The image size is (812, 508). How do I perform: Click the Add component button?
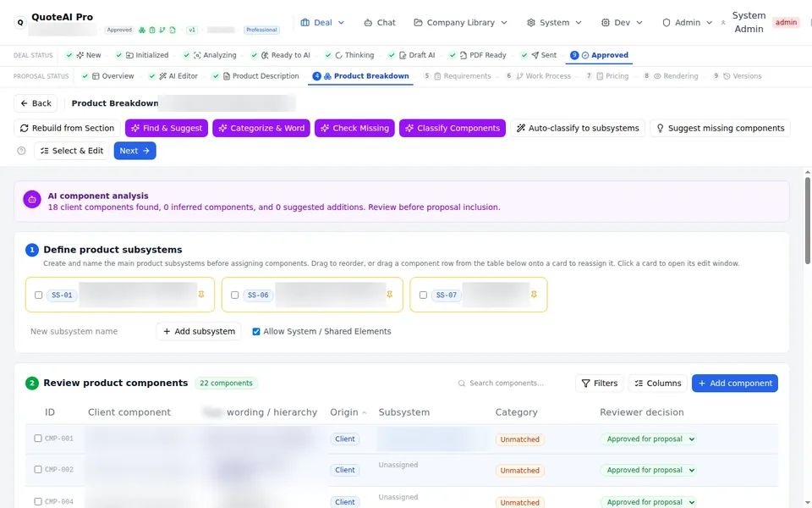point(734,384)
